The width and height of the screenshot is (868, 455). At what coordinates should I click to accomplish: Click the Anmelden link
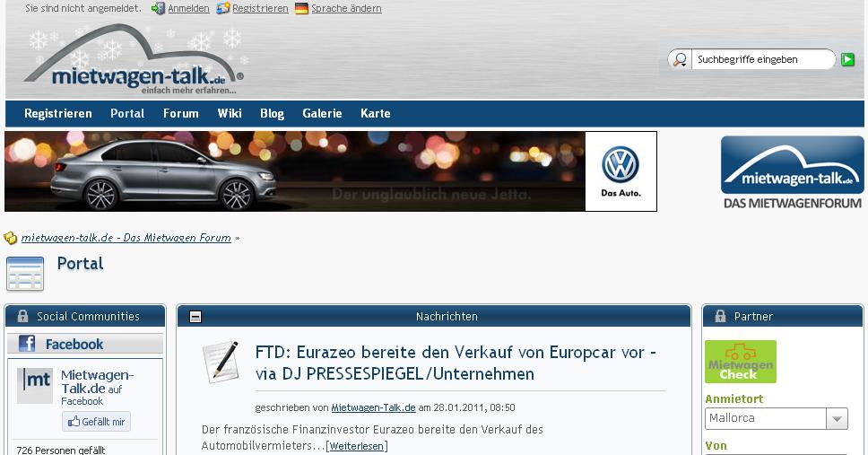(x=189, y=8)
